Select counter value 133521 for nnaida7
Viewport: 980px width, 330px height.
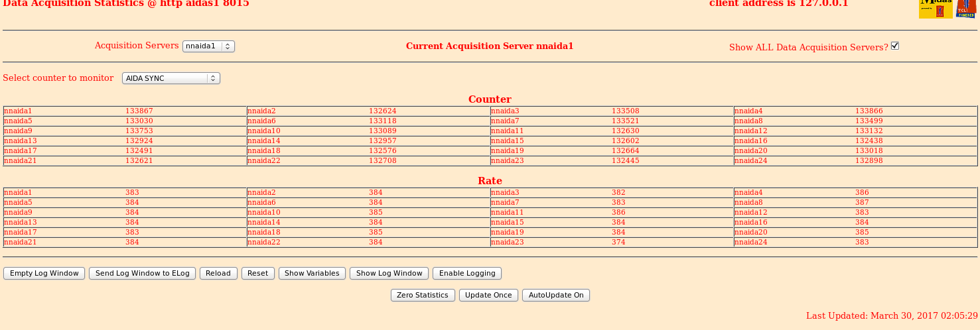(626, 121)
